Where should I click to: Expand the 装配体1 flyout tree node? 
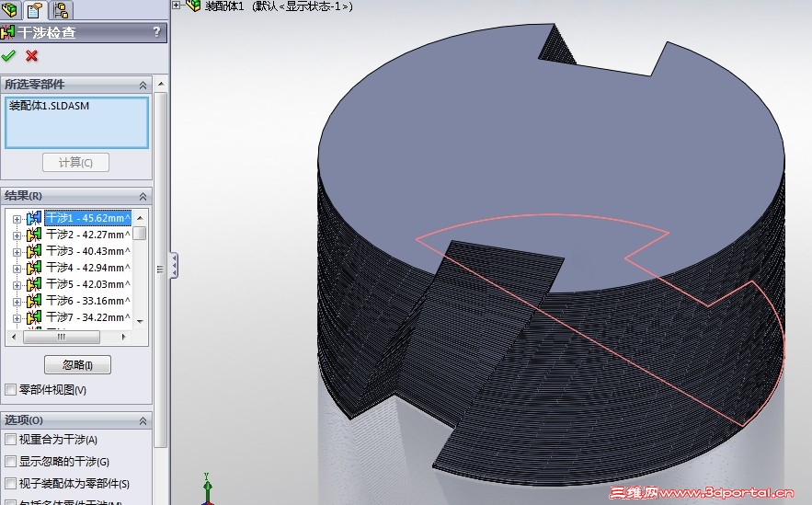click(x=176, y=6)
